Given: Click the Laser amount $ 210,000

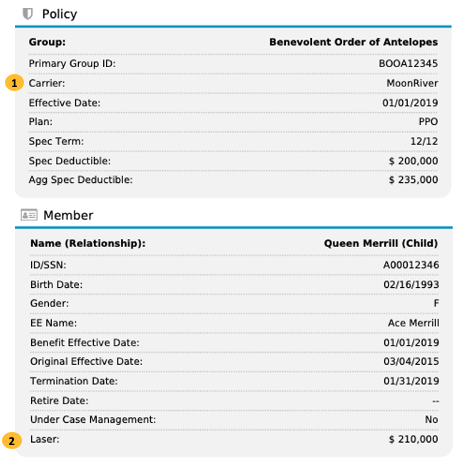Looking at the screenshot, I should [413, 439].
